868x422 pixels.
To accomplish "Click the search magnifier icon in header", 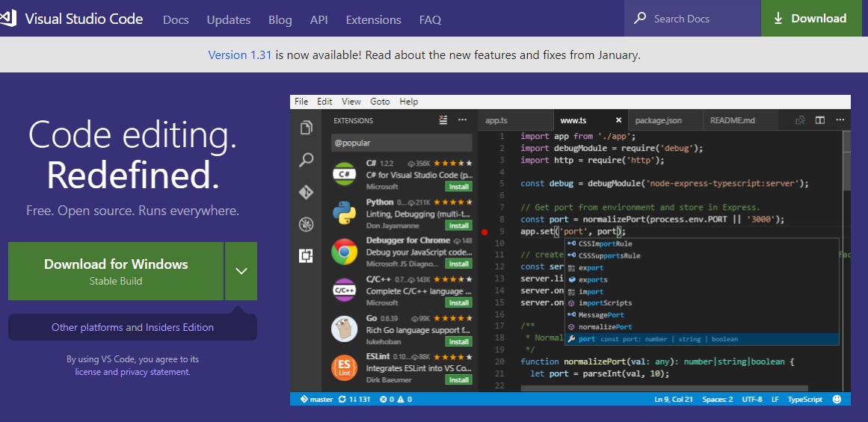I will [640, 18].
